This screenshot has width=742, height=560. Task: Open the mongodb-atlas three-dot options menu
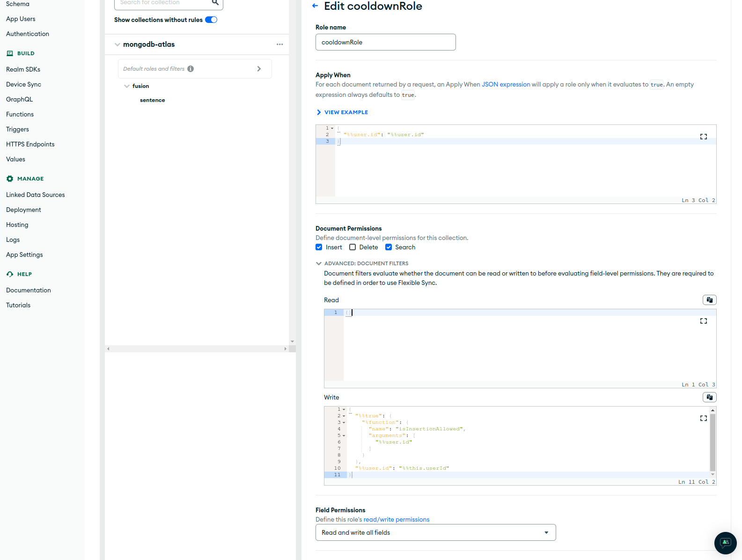[280, 44]
